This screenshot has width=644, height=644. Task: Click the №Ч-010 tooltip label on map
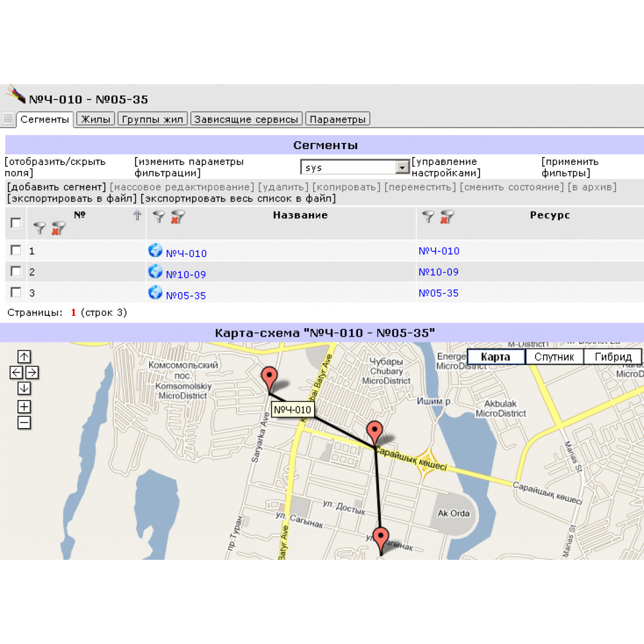click(293, 410)
